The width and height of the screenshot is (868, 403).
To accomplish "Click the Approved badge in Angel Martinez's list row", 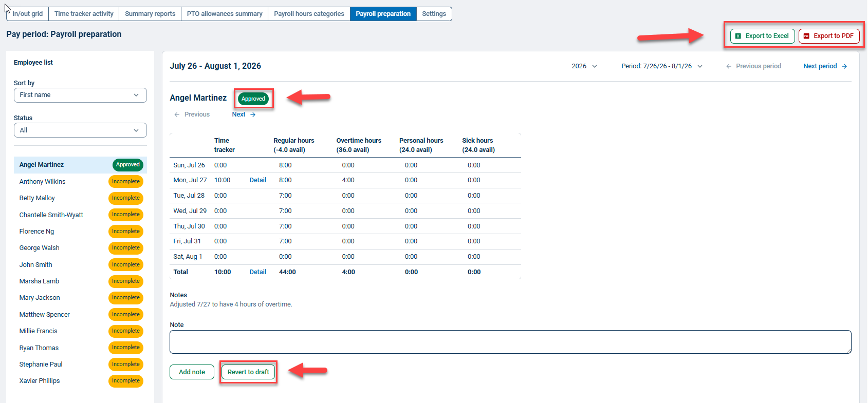I will [128, 165].
